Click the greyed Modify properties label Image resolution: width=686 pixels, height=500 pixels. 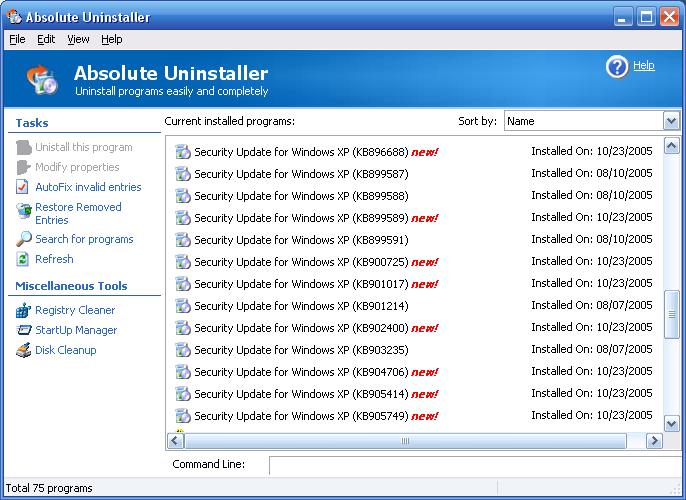pyautogui.click(x=77, y=167)
